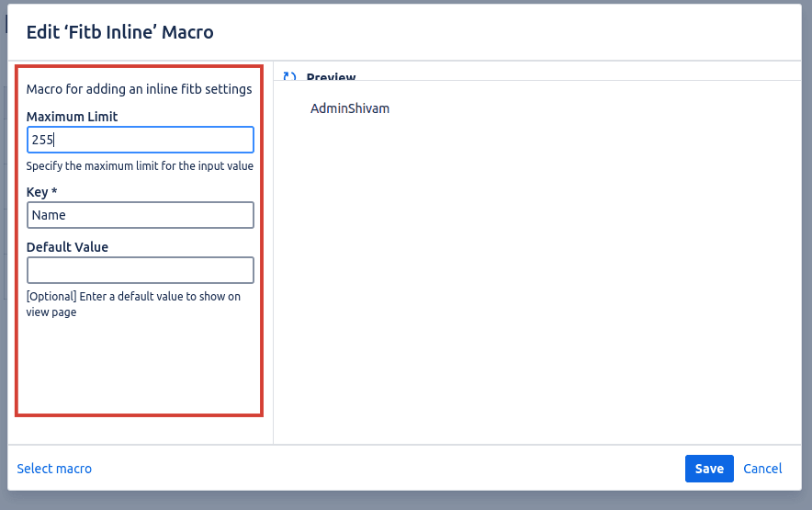Click the AdminShivam preview text
The image size is (812, 510).
coord(350,108)
